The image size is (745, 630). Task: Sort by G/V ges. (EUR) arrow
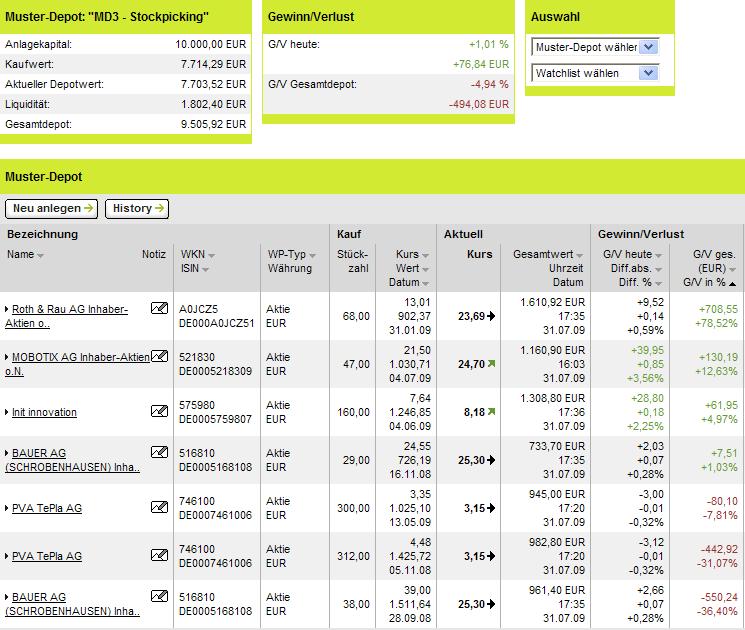732,269
